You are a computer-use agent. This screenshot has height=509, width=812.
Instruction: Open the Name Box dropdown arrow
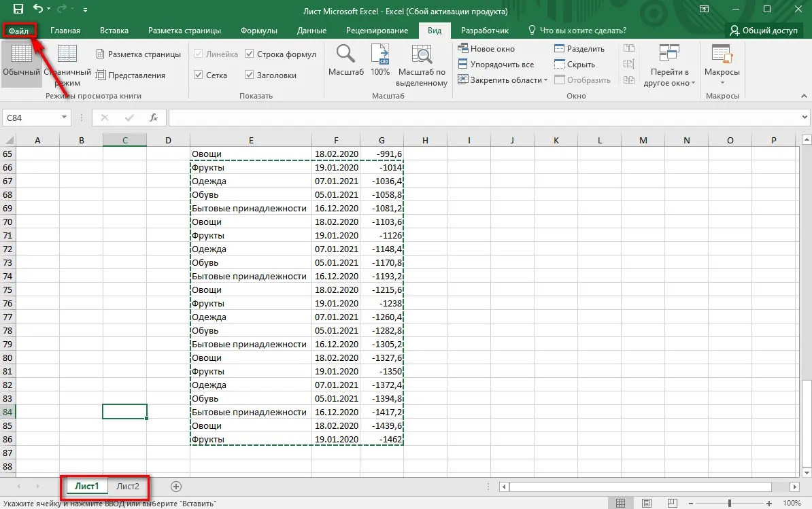point(64,118)
